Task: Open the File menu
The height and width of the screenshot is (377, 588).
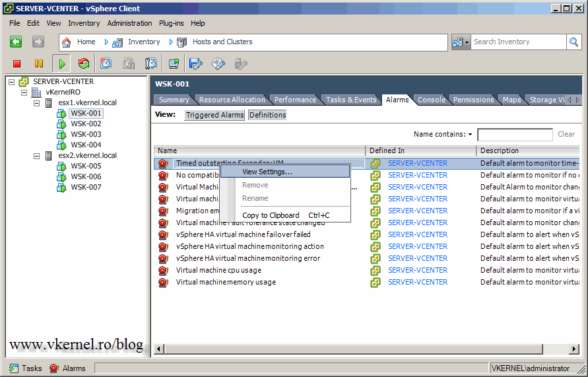Action: (15, 23)
